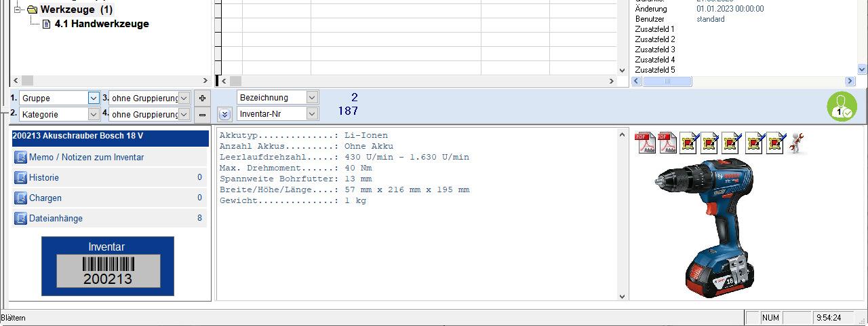This screenshot has width=868, height=326.
Task: Click the Änderung date value 01.01.2023
Action: coord(730,9)
